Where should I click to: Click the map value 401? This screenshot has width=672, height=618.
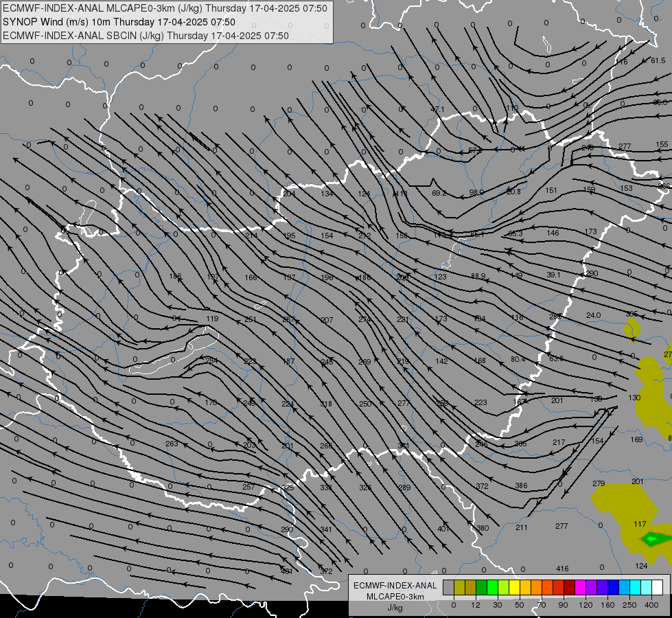[443, 529]
